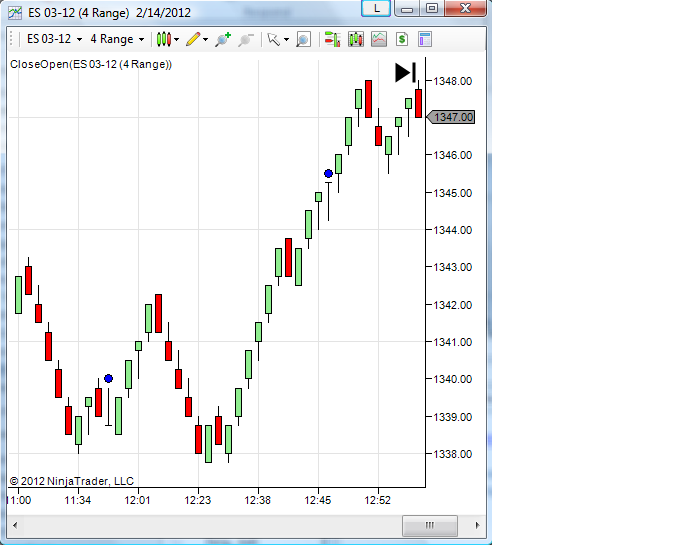The width and height of the screenshot is (700, 545).
Task: Click the 1341.00 price axis label
Action: [453, 342]
